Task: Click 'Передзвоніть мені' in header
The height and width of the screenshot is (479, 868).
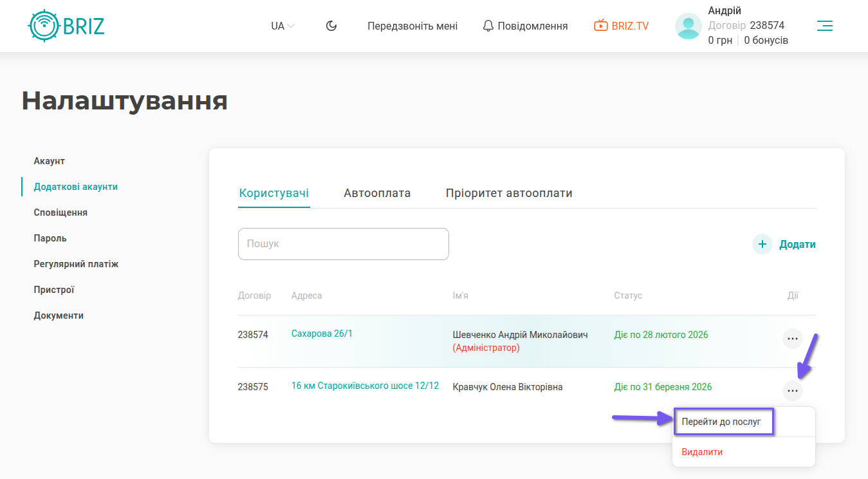Action: point(412,26)
